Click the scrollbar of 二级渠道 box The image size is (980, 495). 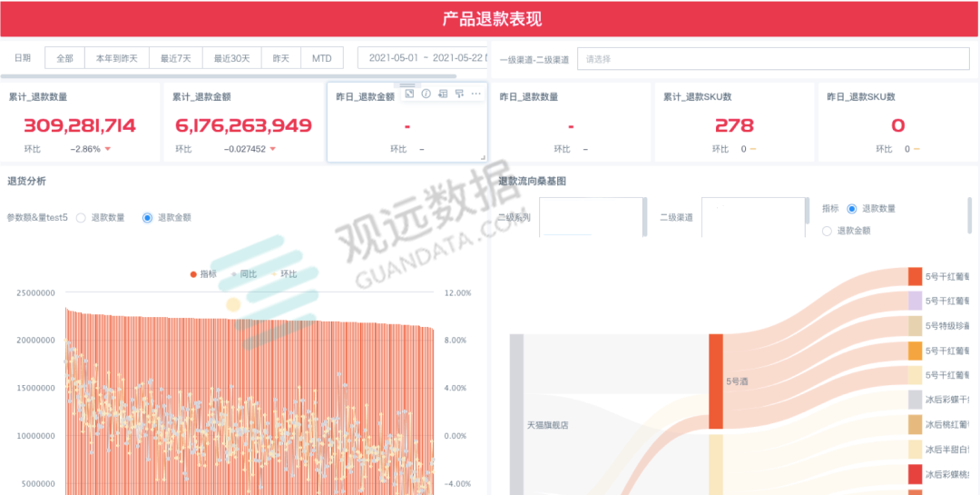pos(807,212)
